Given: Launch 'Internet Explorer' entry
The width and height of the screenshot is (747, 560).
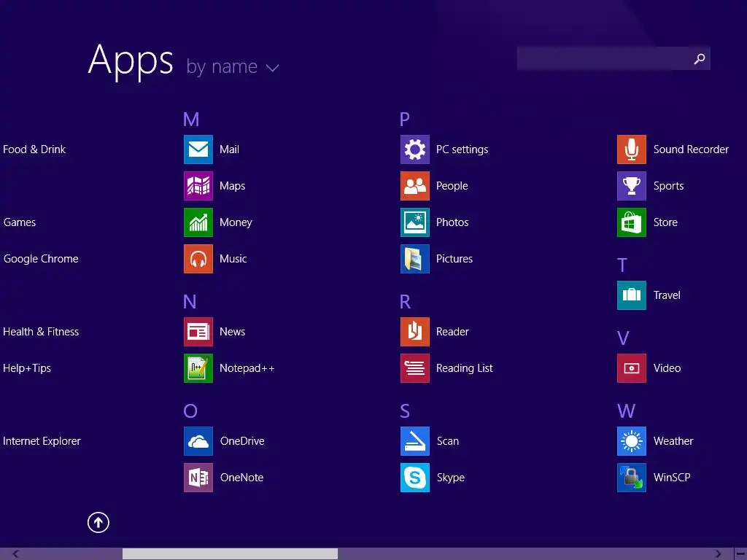Looking at the screenshot, I should tap(42, 441).
